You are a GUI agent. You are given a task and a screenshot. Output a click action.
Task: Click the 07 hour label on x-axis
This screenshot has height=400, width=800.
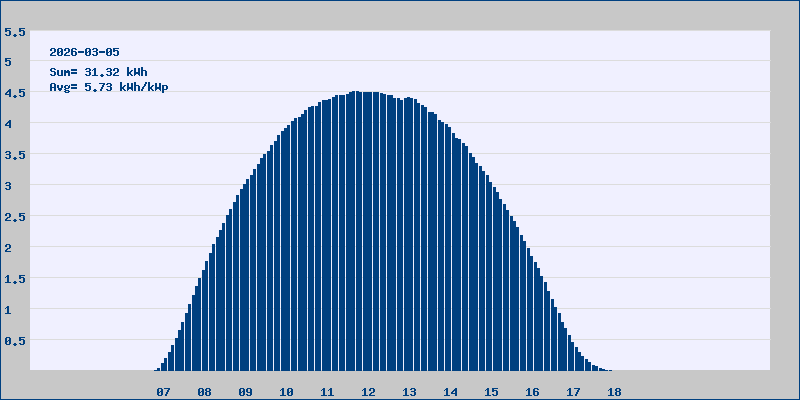pyautogui.click(x=164, y=392)
